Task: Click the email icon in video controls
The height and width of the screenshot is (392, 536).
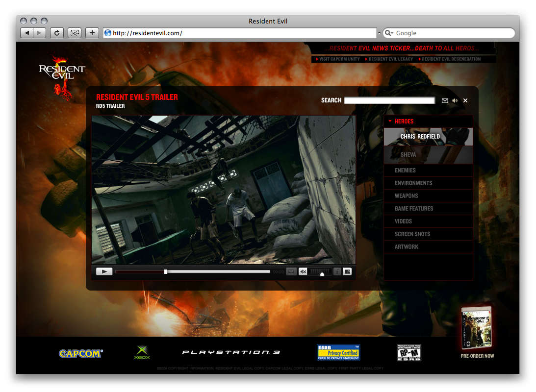Action: coord(291,271)
